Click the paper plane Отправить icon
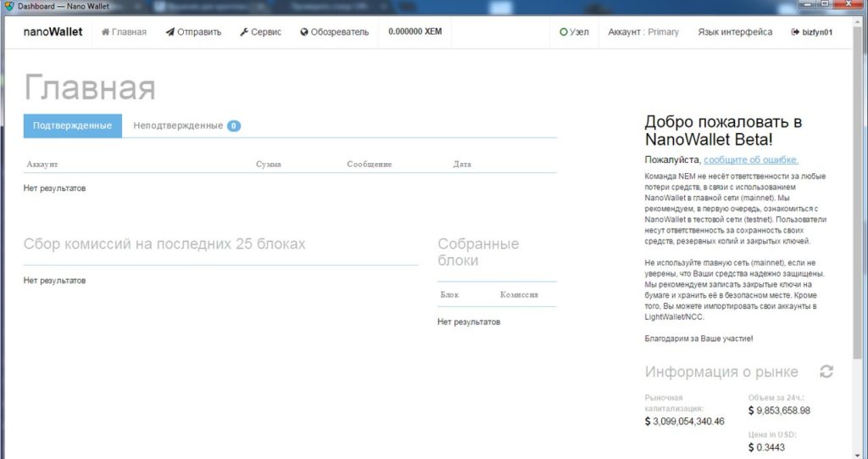This screenshot has height=459, width=868. (170, 32)
